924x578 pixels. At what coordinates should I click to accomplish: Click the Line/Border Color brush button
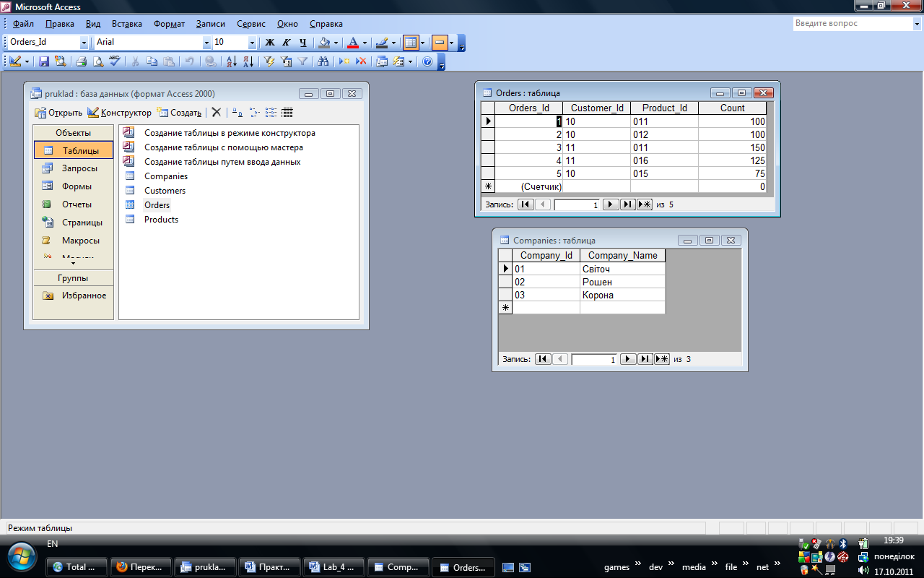point(382,43)
